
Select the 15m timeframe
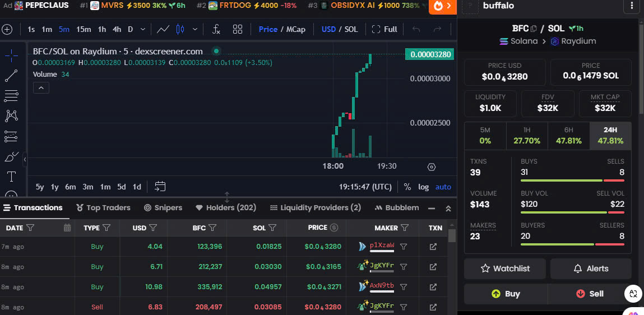[84, 29]
